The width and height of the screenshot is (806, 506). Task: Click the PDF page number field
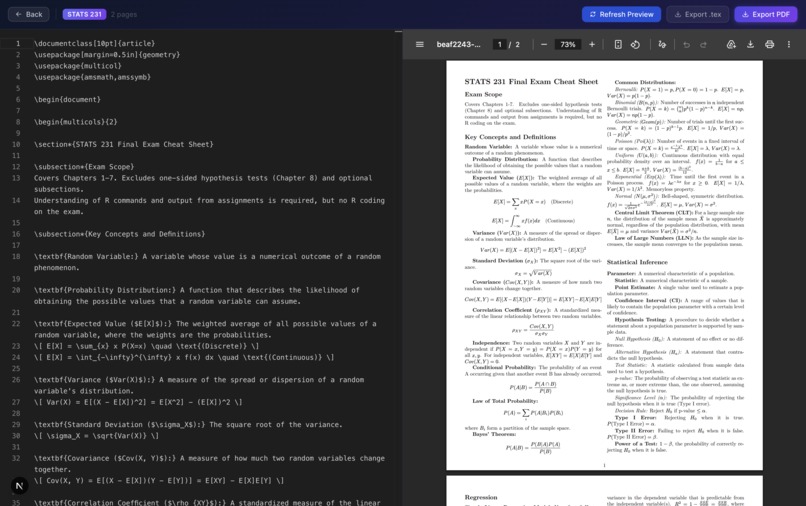click(499, 45)
